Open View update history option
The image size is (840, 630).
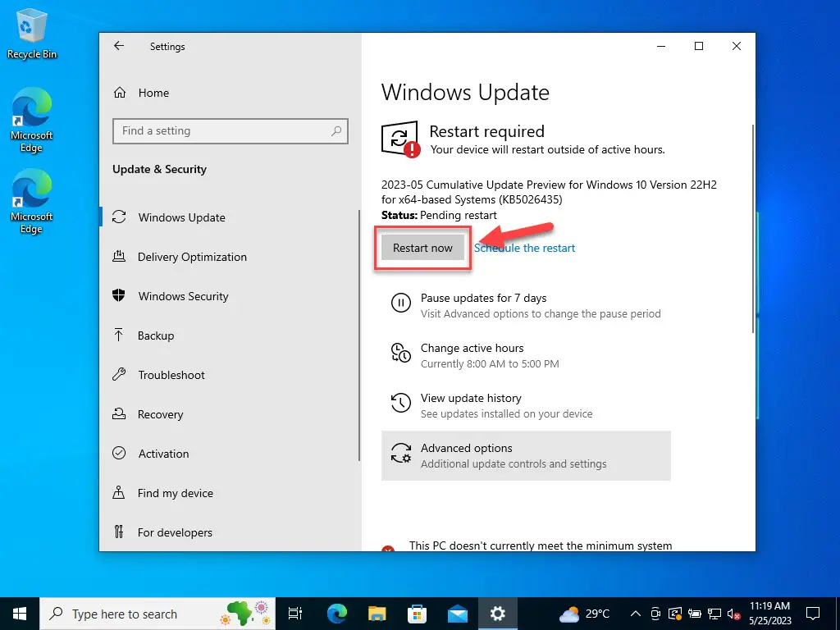point(526,405)
